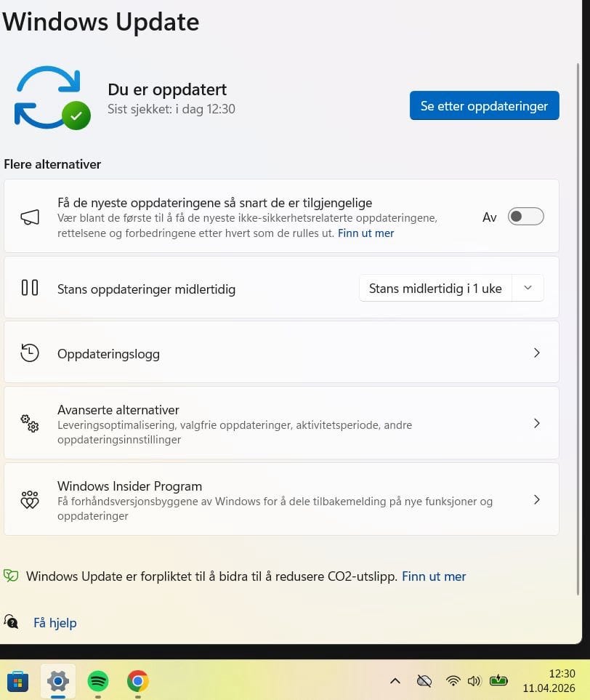This screenshot has width=590, height=700.
Task: Open Oppdateringslogg via its chevron
Action: 537,353
